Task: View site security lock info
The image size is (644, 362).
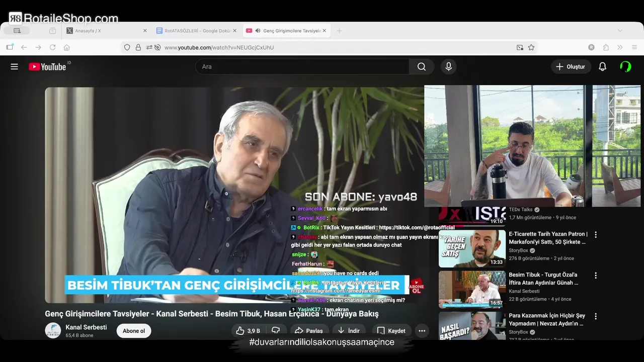Action: [x=138, y=47]
